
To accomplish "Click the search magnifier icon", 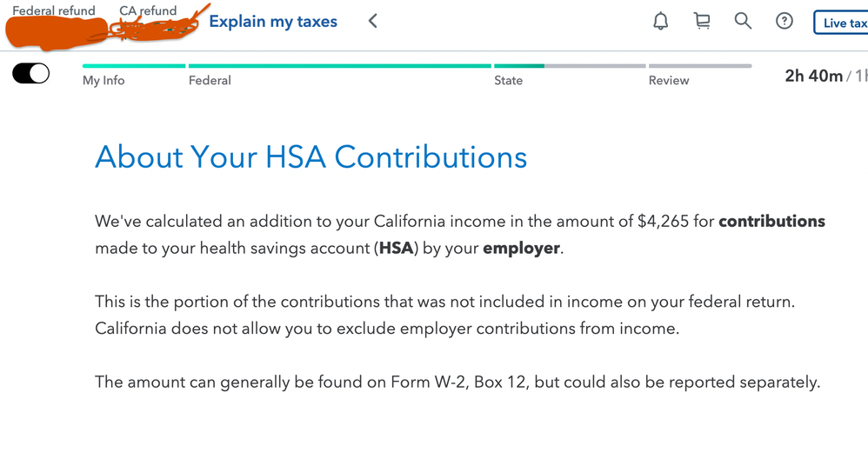I will (x=743, y=21).
